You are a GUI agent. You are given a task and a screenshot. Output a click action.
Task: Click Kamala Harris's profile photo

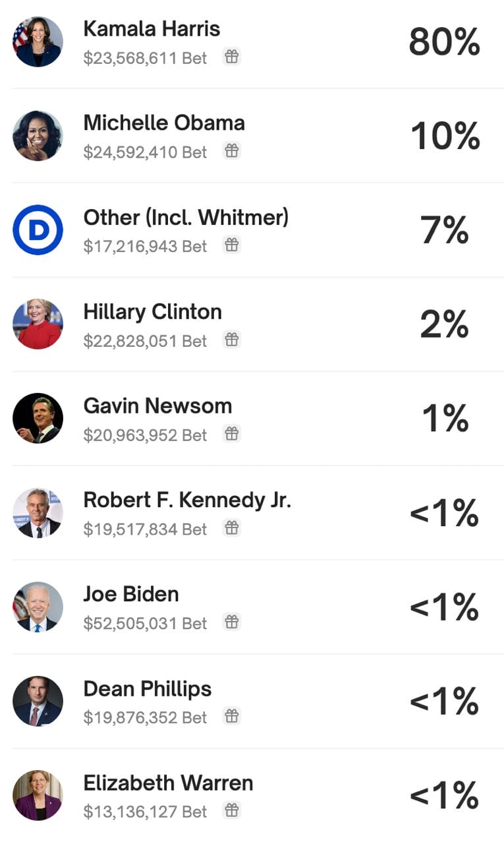(38, 41)
